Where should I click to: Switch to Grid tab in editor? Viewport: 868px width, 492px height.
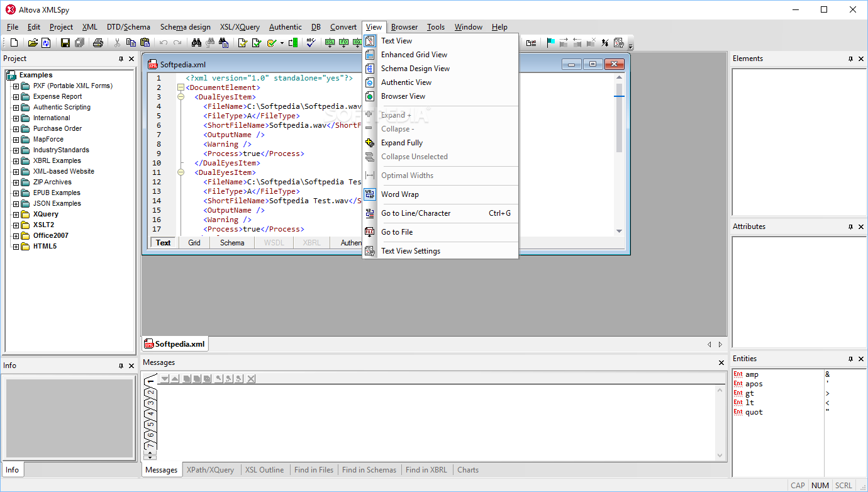(x=194, y=243)
